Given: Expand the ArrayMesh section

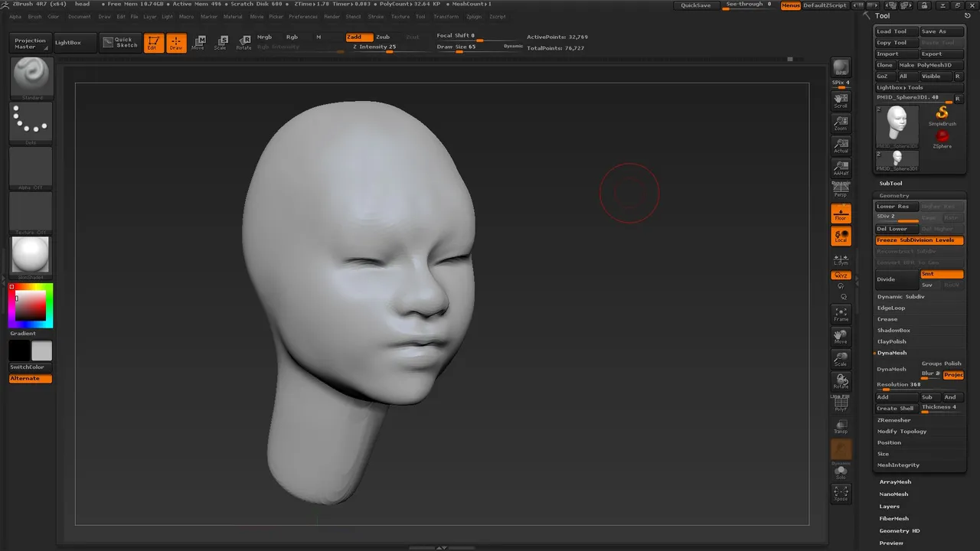Looking at the screenshot, I should (895, 482).
